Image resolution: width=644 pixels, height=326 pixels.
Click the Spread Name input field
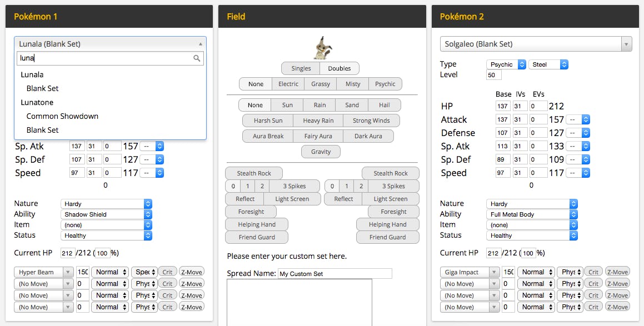(x=336, y=273)
